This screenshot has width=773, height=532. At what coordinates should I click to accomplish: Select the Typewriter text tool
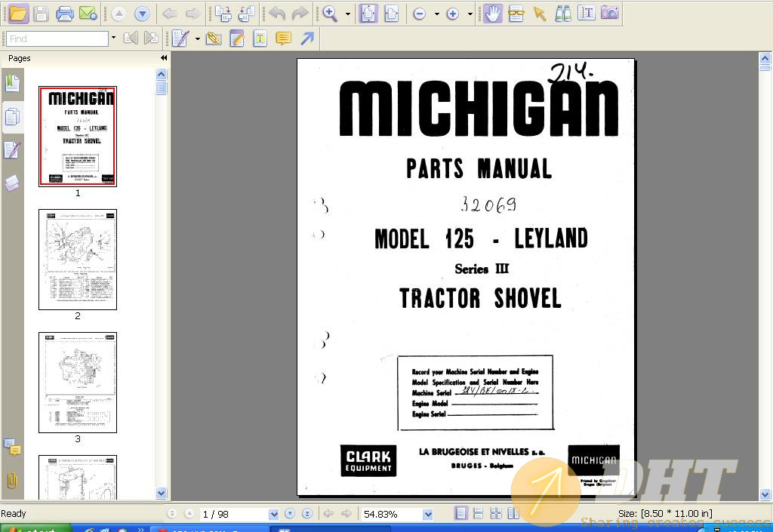coord(260,38)
